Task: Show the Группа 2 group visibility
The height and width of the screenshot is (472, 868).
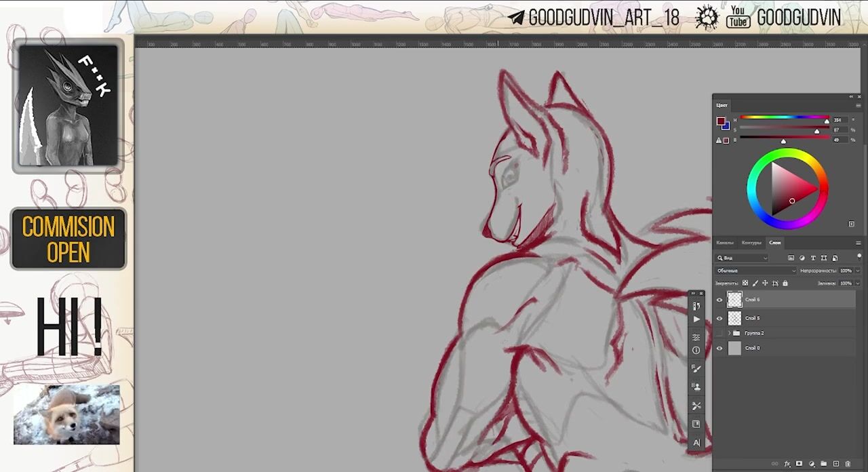Action: click(719, 333)
